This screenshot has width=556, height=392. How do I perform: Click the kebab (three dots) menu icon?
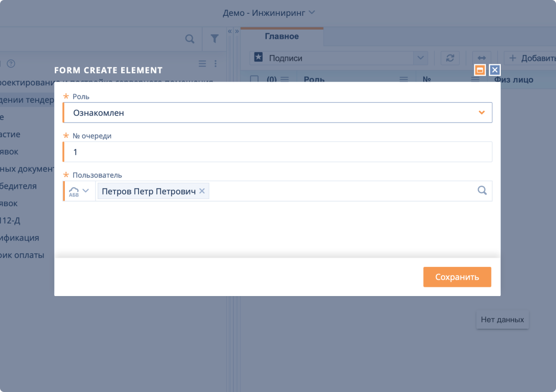tap(215, 63)
